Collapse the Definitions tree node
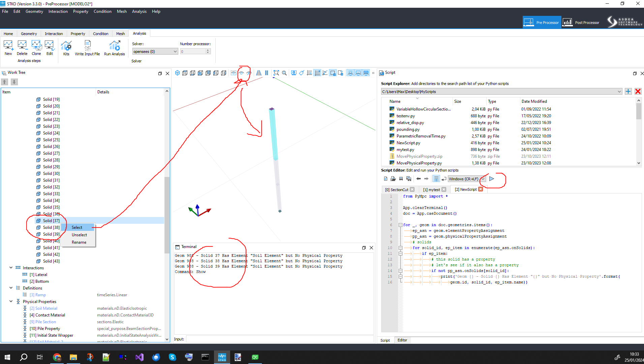 tap(11, 288)
